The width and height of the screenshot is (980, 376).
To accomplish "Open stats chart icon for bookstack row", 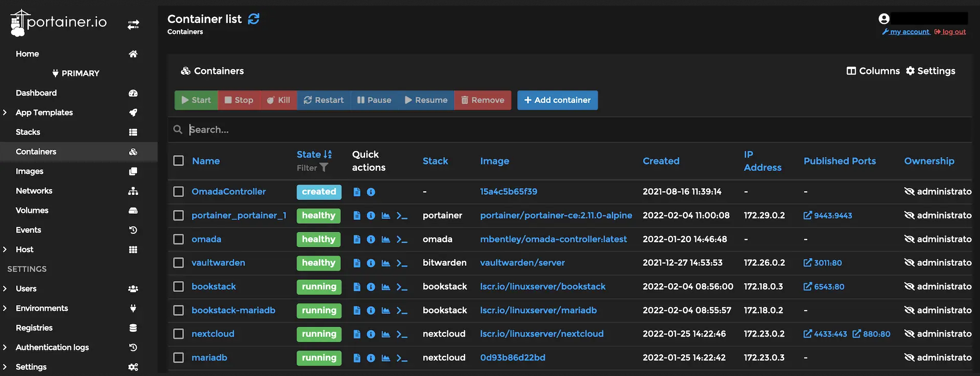I will coord(386,287).
